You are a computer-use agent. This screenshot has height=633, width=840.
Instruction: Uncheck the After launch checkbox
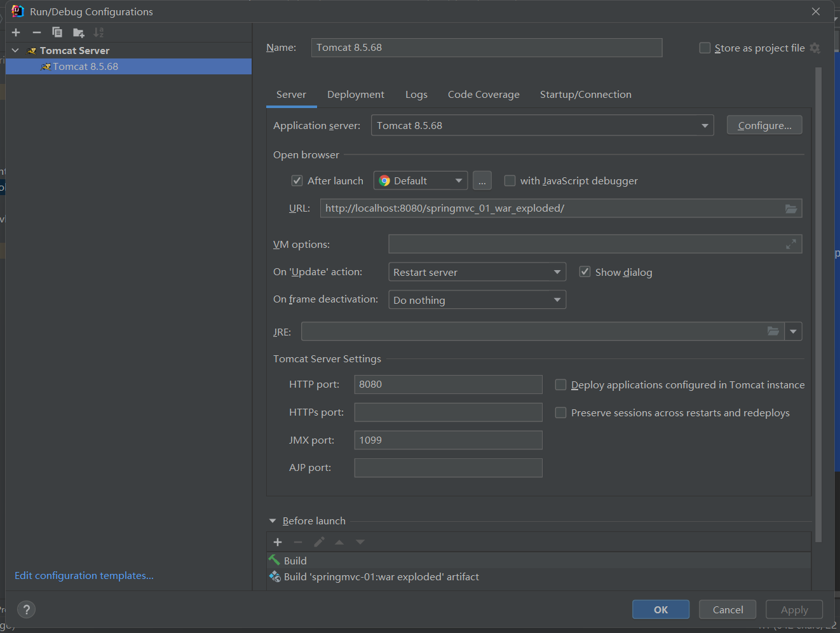(x=297, y=181)
